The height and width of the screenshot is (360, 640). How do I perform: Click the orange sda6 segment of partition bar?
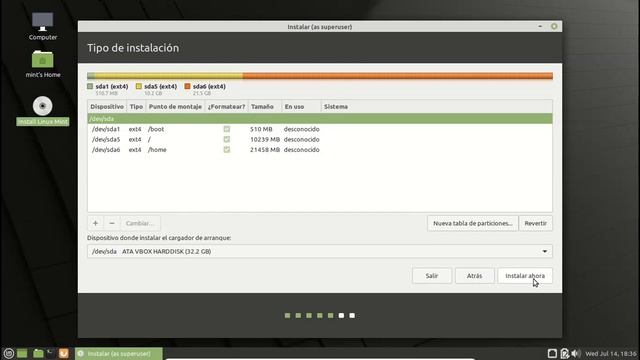point(398,76)
